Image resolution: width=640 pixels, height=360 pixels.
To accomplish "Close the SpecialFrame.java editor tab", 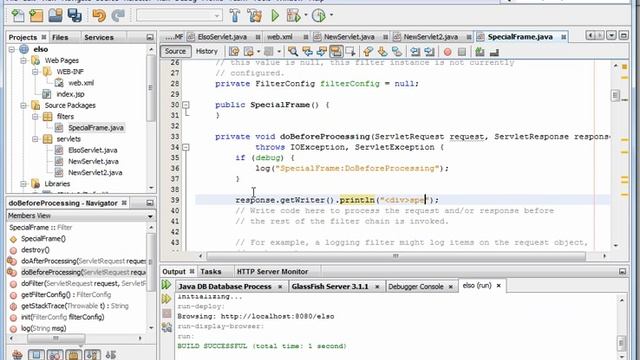I will click(563, 37).
